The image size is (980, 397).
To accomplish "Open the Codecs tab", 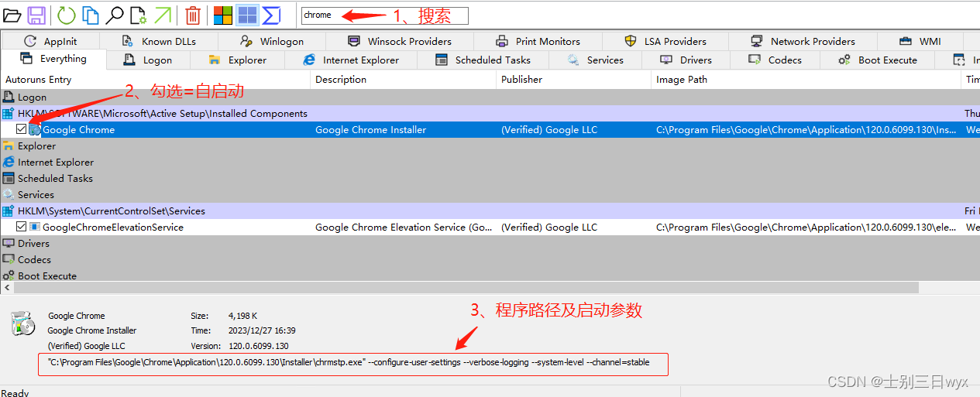I will click(775, 60).
